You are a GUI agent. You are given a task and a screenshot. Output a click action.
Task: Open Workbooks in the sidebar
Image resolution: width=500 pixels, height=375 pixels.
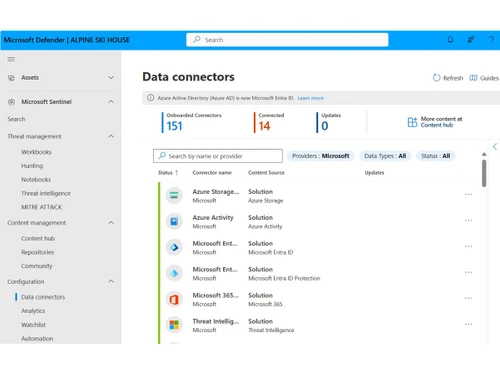[36, 152]
